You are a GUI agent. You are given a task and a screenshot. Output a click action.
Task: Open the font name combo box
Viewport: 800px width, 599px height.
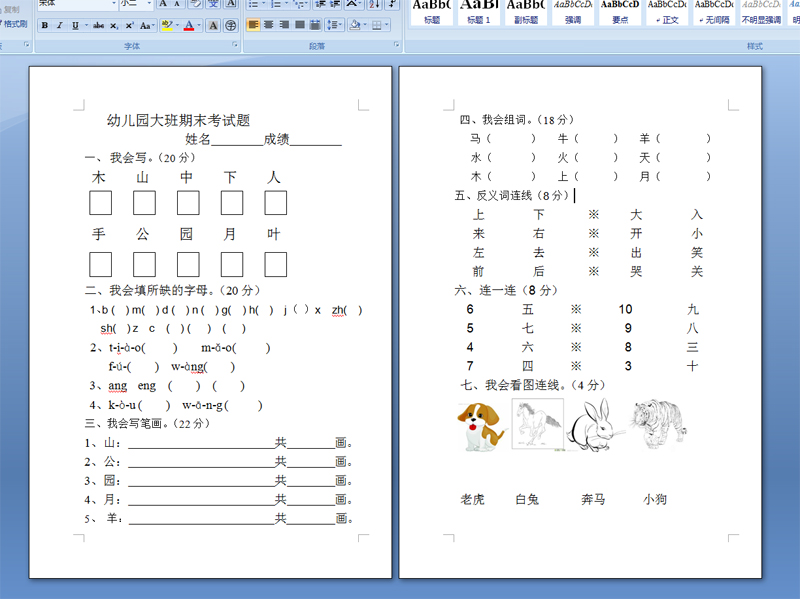coord(77,3)
